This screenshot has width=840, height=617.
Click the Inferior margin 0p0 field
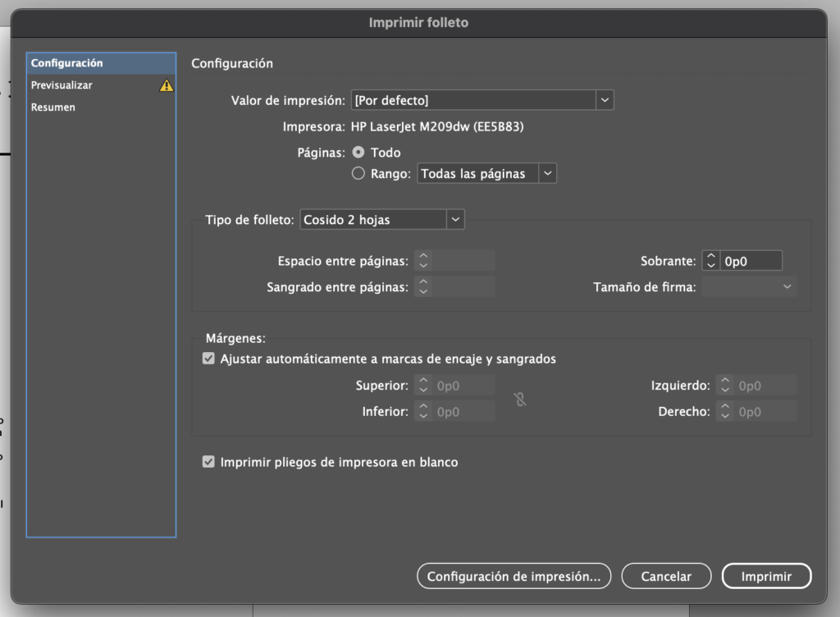(463, 411)
